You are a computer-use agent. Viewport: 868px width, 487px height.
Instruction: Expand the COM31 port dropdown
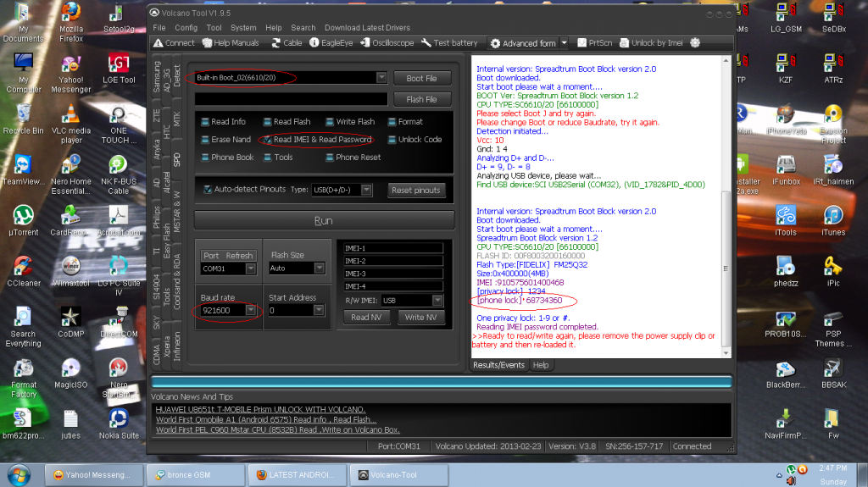251,268
